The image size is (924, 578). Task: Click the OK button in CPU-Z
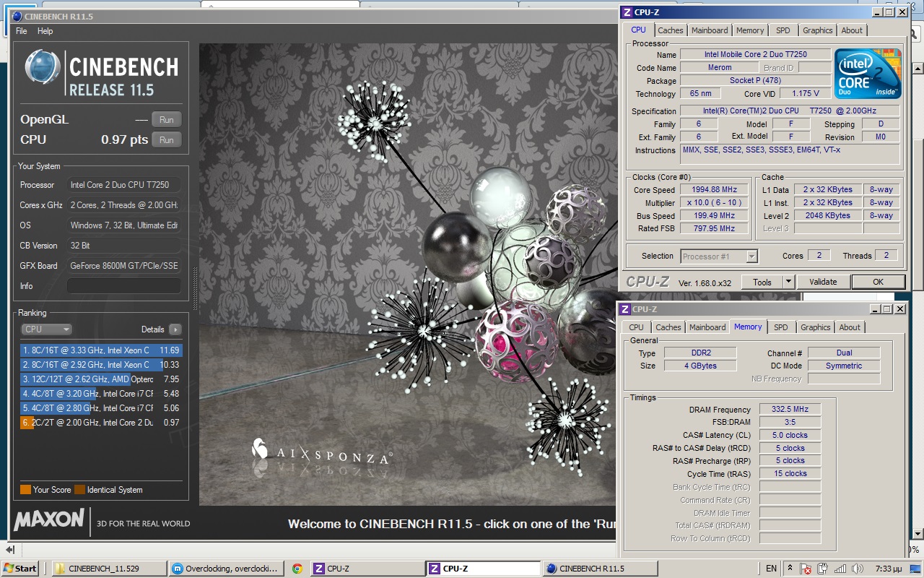[x=878, y=282]
